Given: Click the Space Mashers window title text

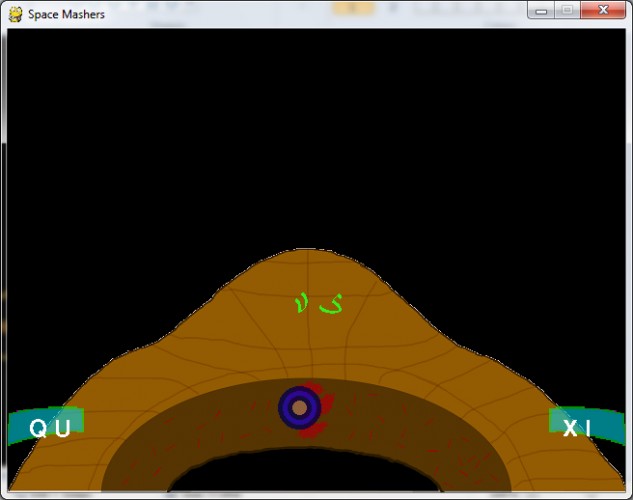Looking at the screenshot, I should [x=66, y=15].
